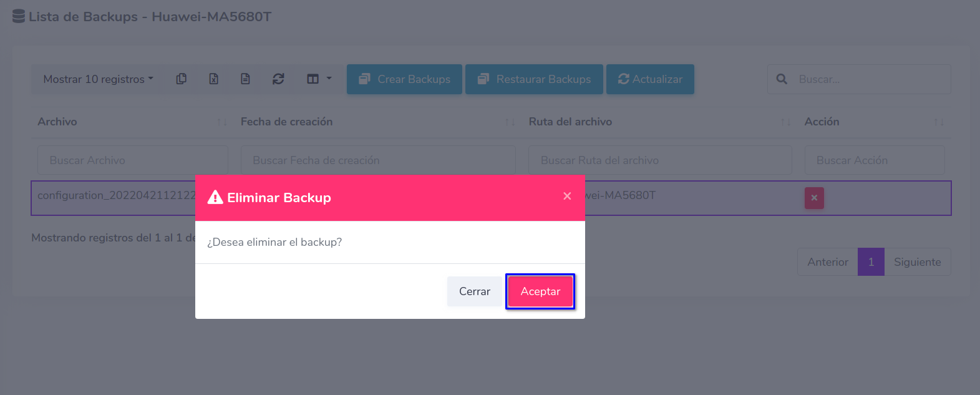Click the copy table icon
Image resolution: width=980 pixels, height=395 pixels.
182,79
